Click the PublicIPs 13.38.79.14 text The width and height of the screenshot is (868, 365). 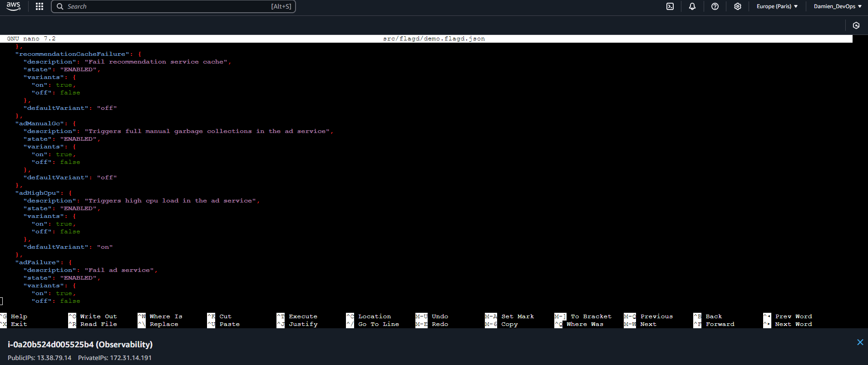pyautogui.click(x=39, y=358)
